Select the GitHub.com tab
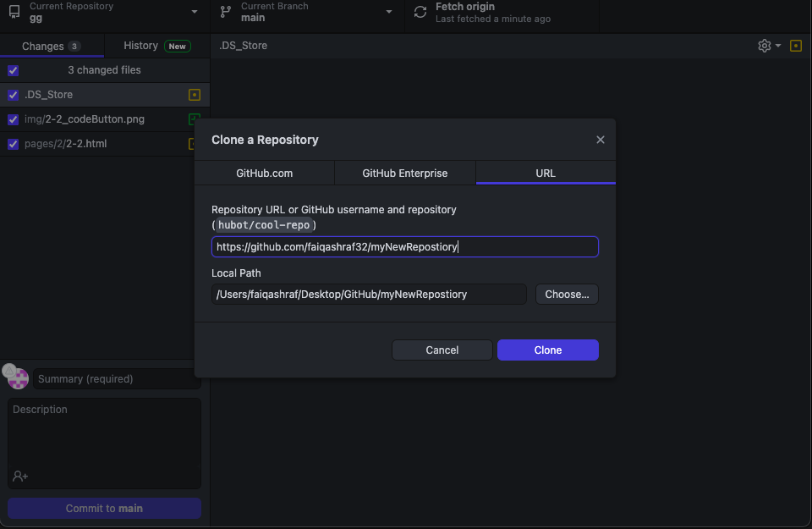812x529 pixels. click(x=264, y=173)
